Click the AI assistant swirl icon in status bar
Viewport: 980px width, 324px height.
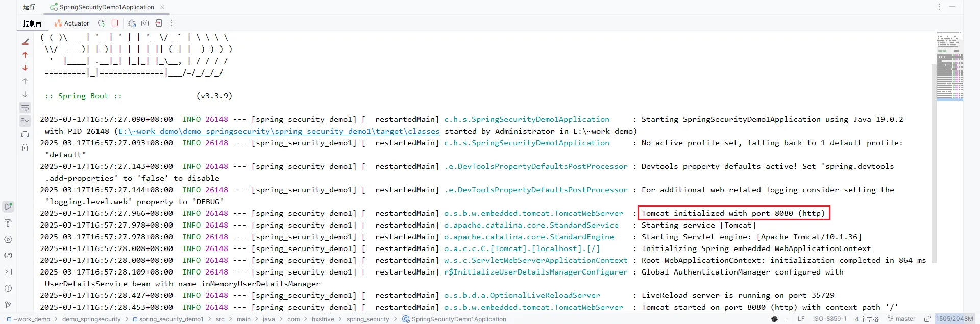click(x=774, y=319)
